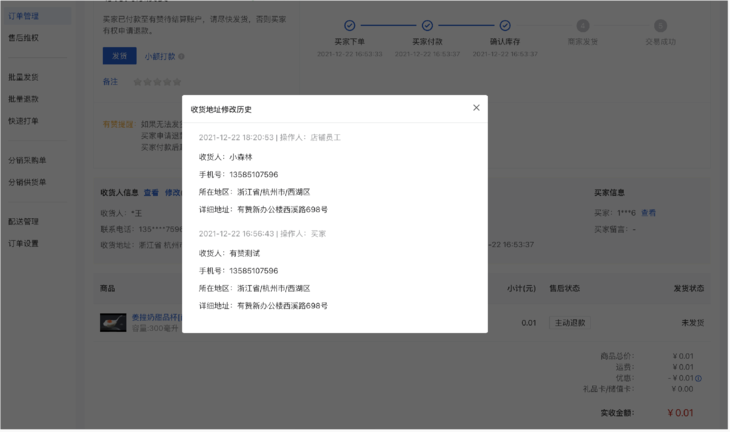Screen dimensions: 730x432
Task: Open 售后维权 in the sidebar
Action: pos(24,38)
